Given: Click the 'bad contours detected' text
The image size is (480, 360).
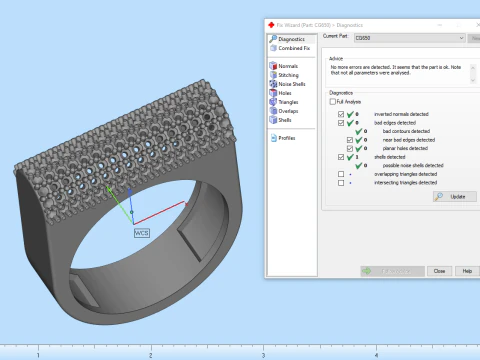Looking at the screenshot, I should click(406, 131).
